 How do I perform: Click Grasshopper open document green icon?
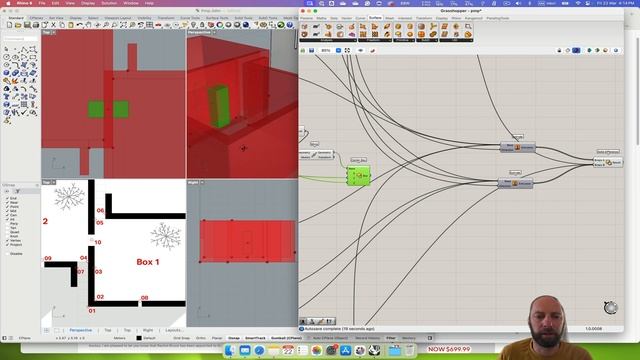[x=303, y=51]
